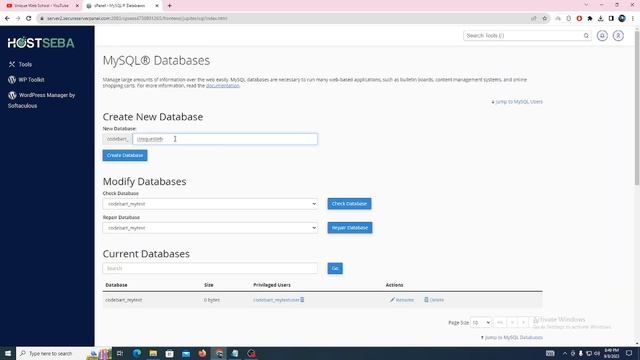Screen dimensions: 640x360
Task: Open the Windows Start menu
Action: coord(8,353)
